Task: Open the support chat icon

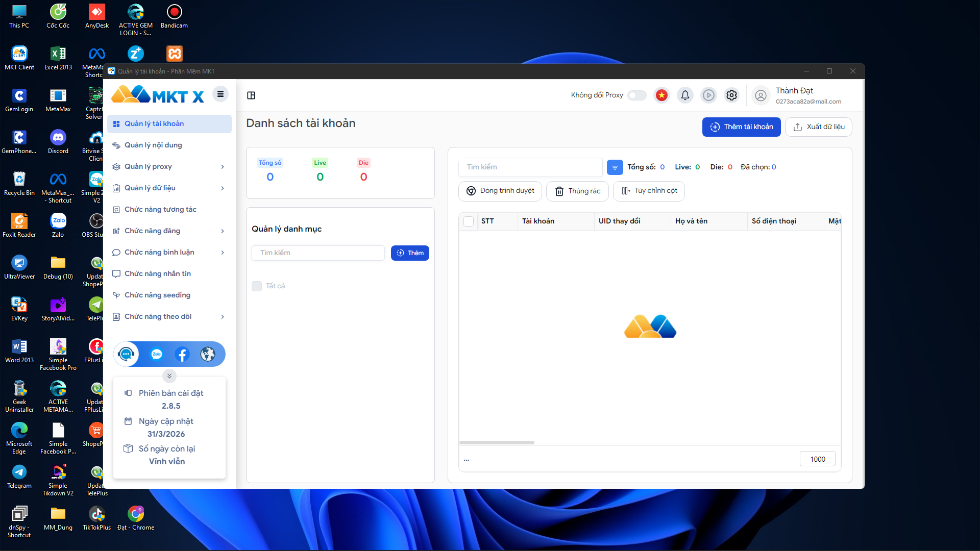Action: point(126,354)
